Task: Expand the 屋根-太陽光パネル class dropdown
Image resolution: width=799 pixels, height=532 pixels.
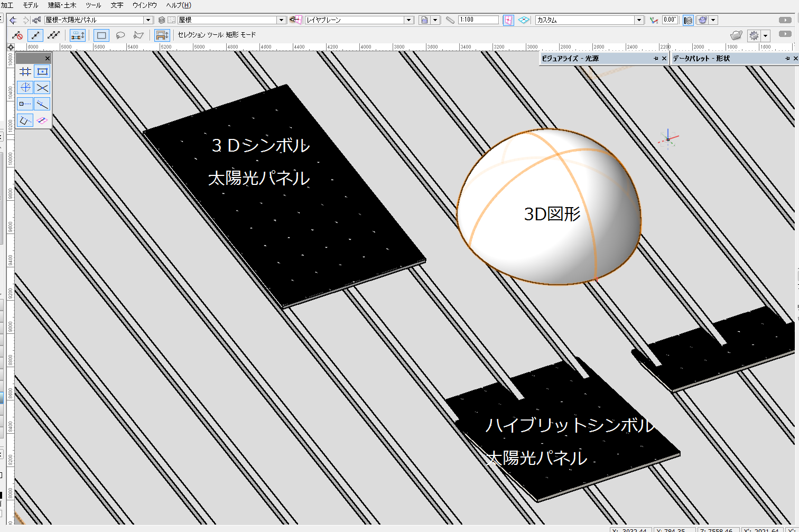Action: (148, 20)
